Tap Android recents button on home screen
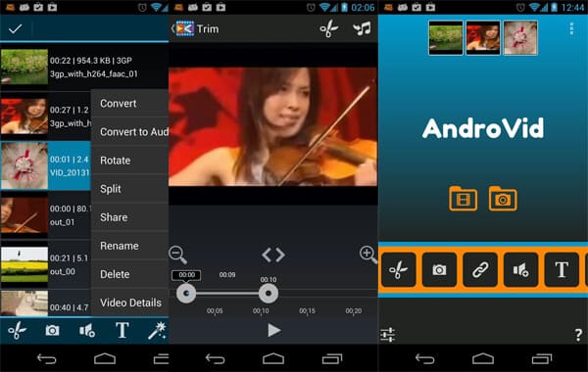The image size is (588, 372). 542,359
